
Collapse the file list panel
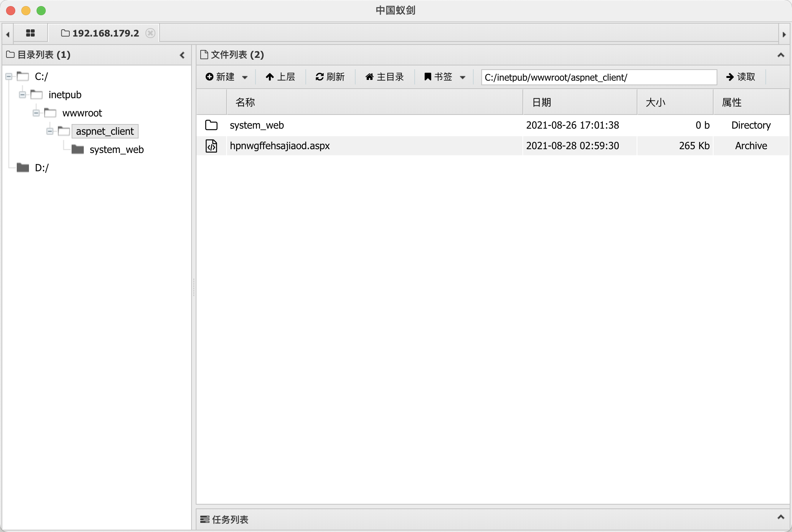[x=781, y=55]
